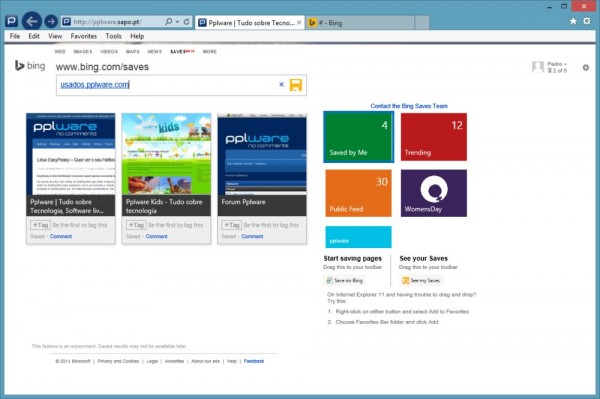
Task: Open the File menu
Action: click(15, 36)
